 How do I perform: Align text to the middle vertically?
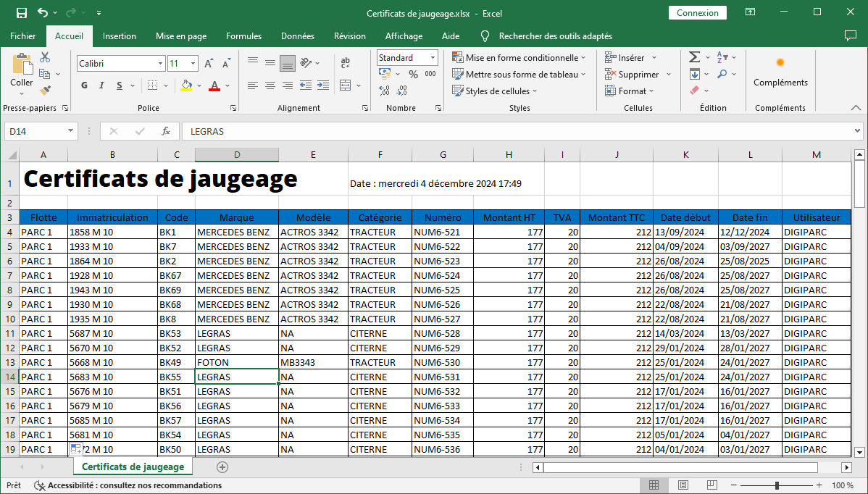(x=270, y=62)
